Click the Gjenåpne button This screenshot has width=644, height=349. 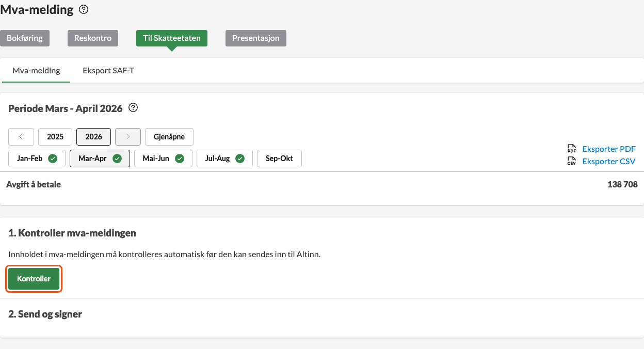point(169,137)
